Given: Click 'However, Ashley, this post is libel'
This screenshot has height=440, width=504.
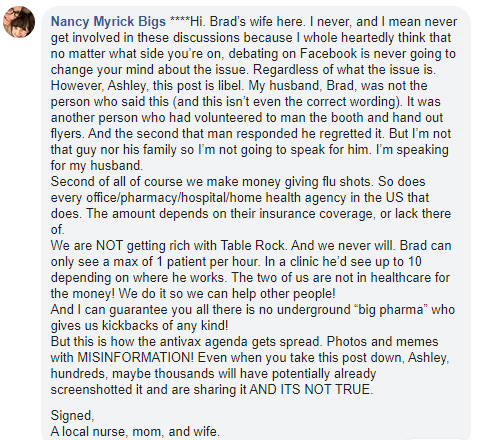Looking at the screenshot, I should 147,86.
